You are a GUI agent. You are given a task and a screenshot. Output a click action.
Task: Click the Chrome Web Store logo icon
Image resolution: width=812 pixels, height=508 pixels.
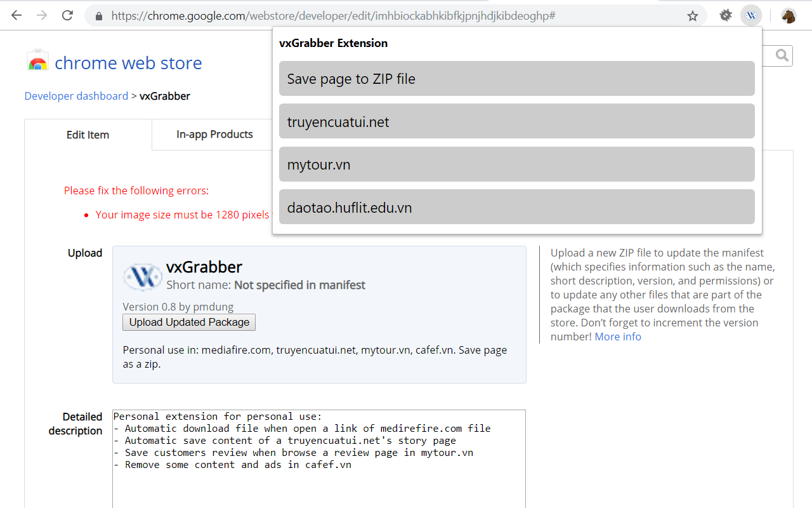pyautogui.click(x=38, y=62)
